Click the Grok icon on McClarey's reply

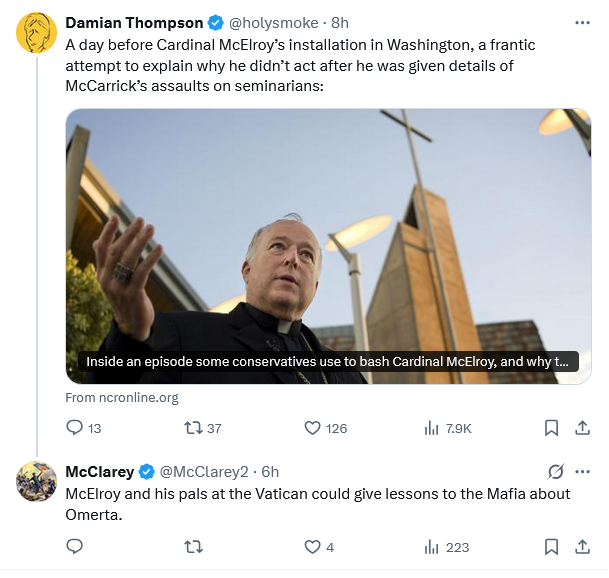556,471
